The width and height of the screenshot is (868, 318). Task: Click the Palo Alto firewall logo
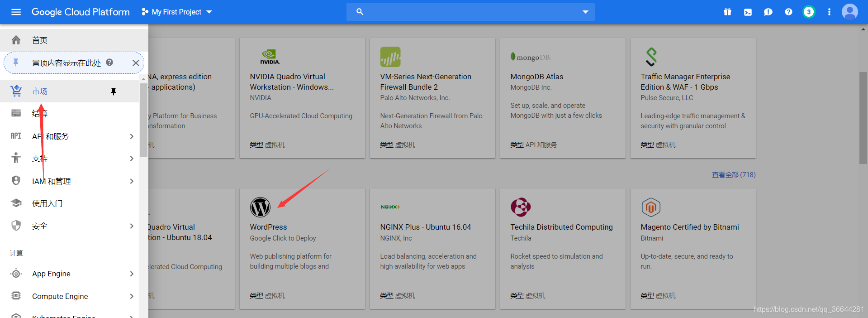390,57
